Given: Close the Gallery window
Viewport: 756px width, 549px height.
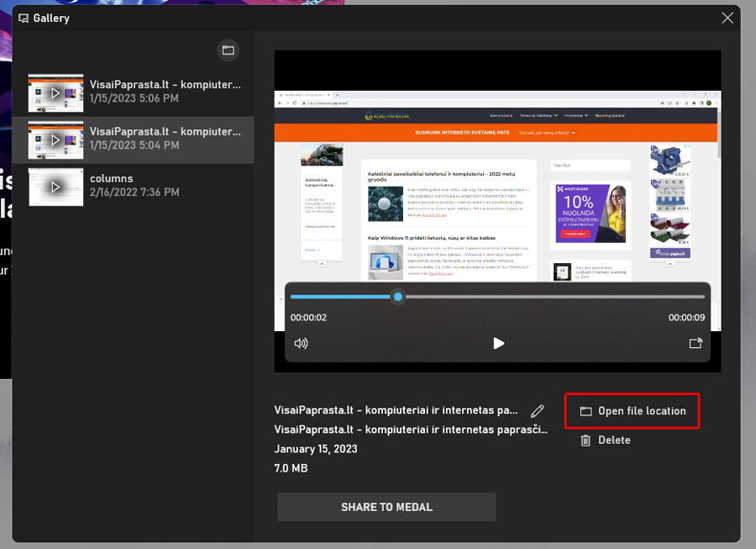Looking at the screenshot, I should pos(727,18).
